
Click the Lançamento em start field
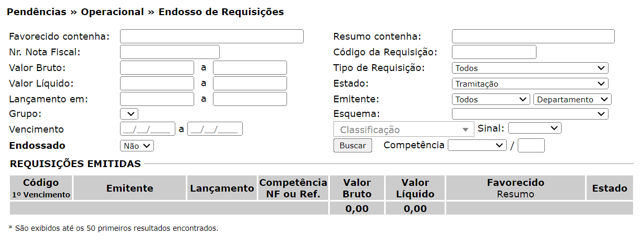pos(157,99)
